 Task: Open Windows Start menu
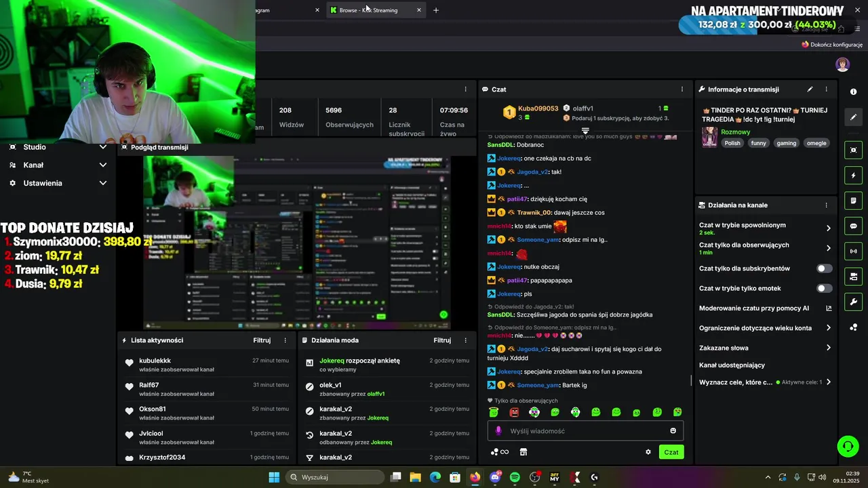274,477
